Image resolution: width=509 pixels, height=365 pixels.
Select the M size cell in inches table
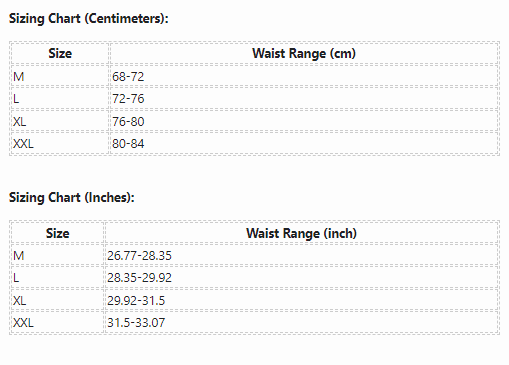click(x=58, y=256)
